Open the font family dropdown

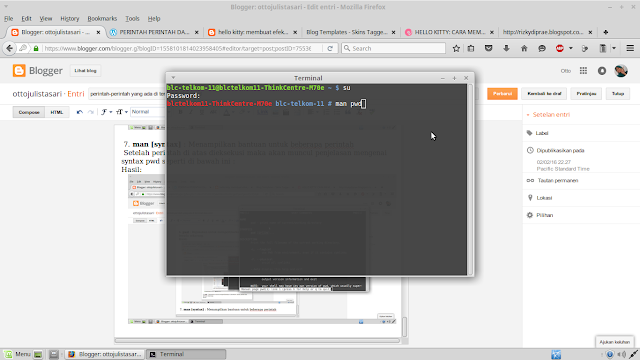pyautogui.click(x=107, y=112)
